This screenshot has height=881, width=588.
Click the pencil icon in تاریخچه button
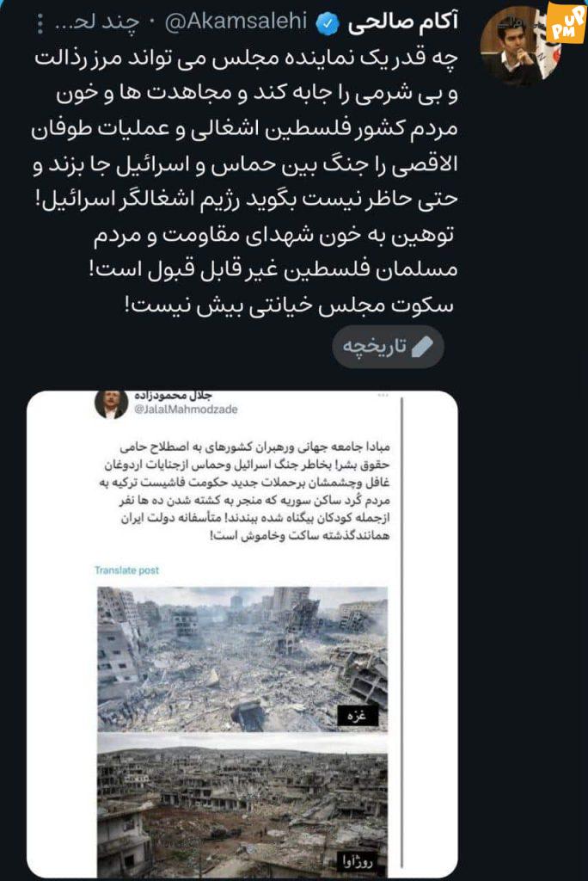point(422,348)
